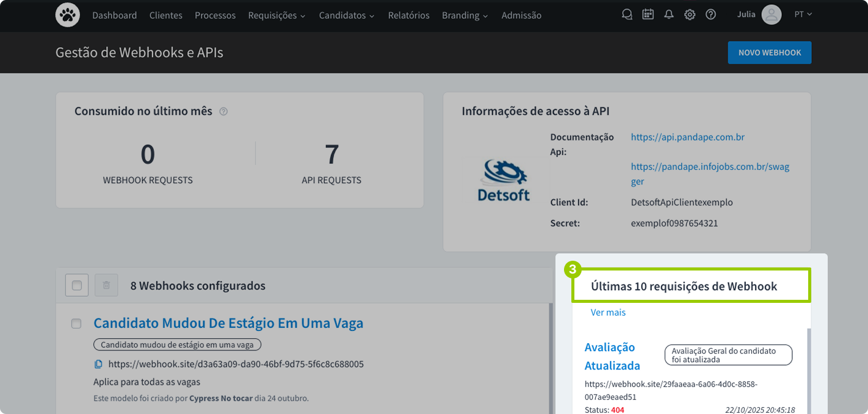Copy the webhook URL with copy icon
Viewport: 868px width, 414px height.
pos(98,365)
